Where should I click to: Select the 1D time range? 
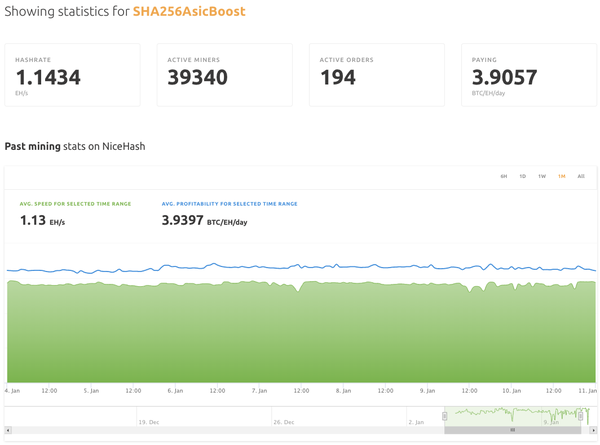coord(523,176)
